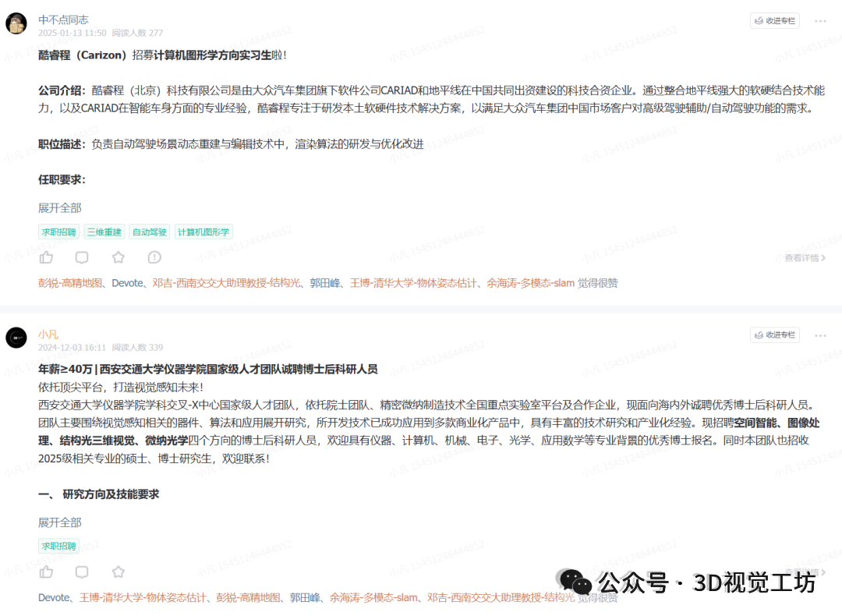This screenshot has width=842, height=616.
Task: Expand full text of 西安交通大学 post with 展开全部
Action: click(59, 522)
